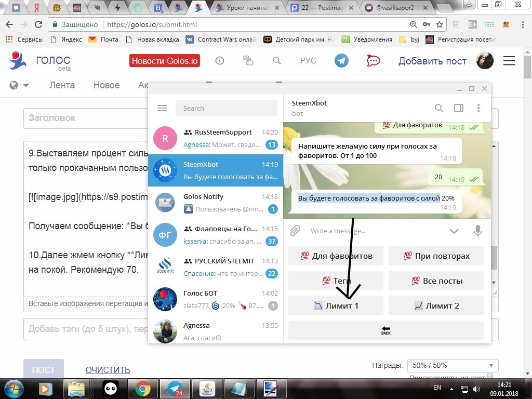Switch to the 22 — Postimage tab
This screenshot has width=532, height=399.
[x=322, y=7]
